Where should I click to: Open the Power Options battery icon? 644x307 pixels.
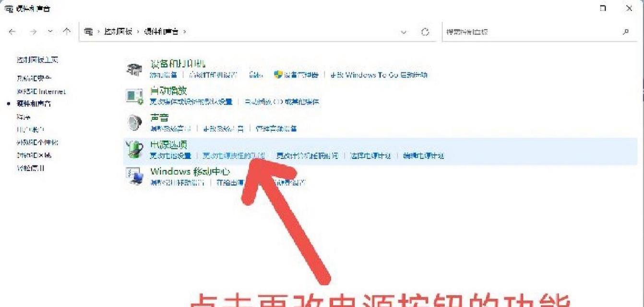pos(134,150)
